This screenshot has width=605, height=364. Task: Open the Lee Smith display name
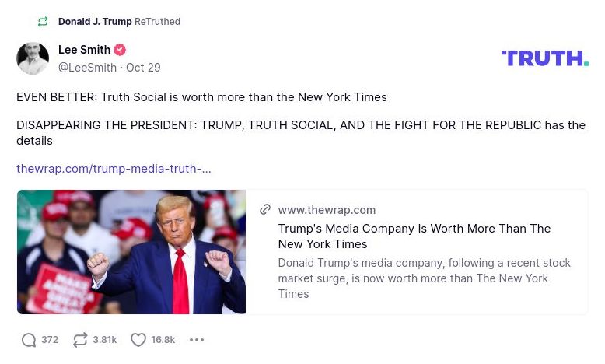pyautogui.click(x=84, y=50)
